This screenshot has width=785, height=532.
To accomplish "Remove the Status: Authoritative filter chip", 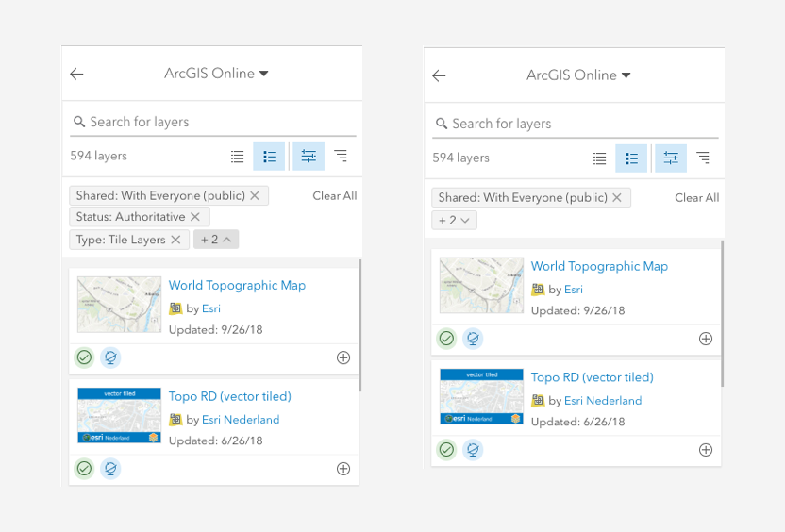I will (195, 217).
